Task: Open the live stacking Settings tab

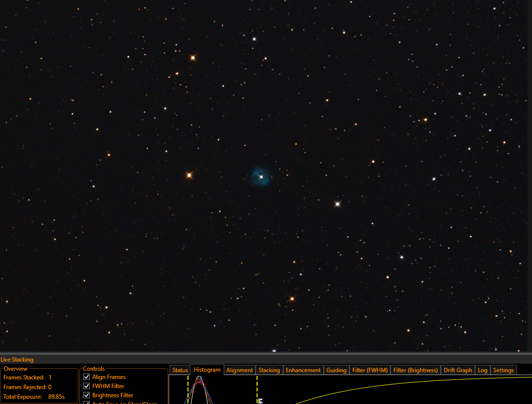Action: (503, 370)
